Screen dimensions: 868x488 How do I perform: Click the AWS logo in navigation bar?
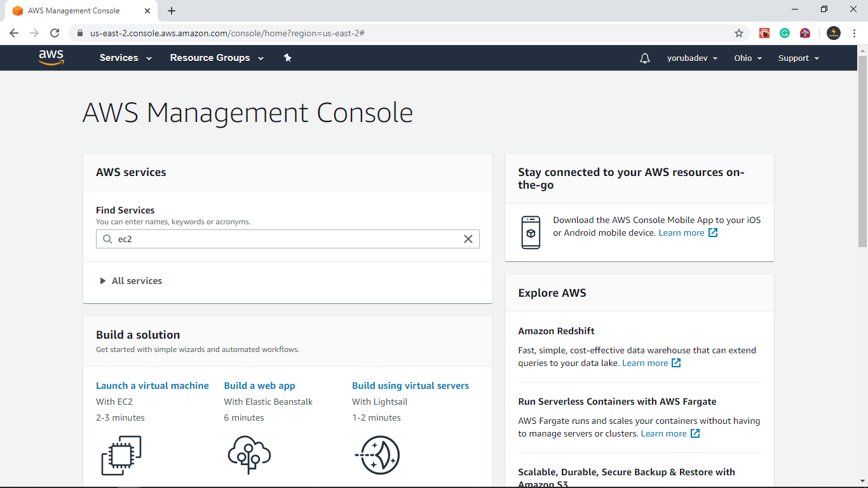51,58
